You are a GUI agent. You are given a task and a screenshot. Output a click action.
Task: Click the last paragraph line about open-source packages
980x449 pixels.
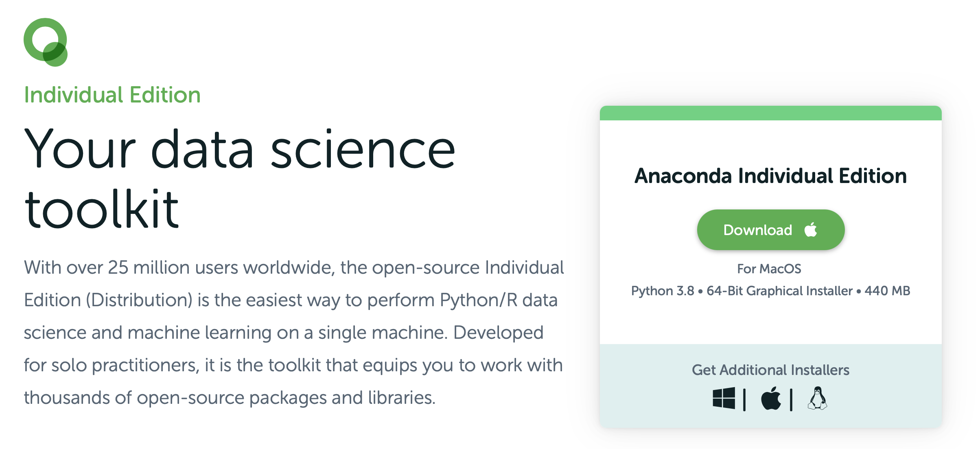230,398
